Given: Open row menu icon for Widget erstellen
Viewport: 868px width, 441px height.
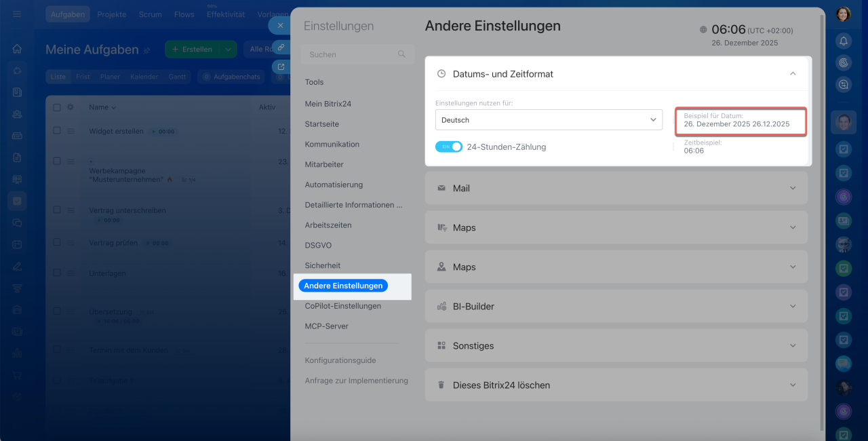Looking at the screenshot, I should (x=71, y=131).
